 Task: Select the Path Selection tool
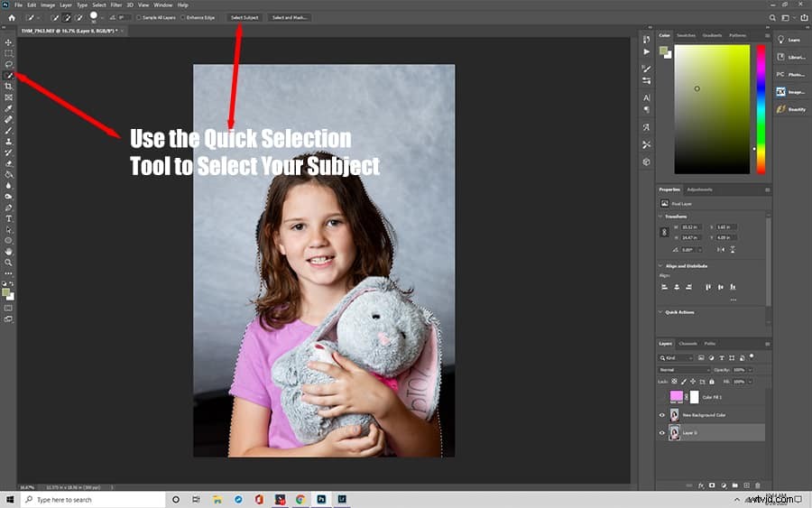pyautogui.click(x=8, y=229)
